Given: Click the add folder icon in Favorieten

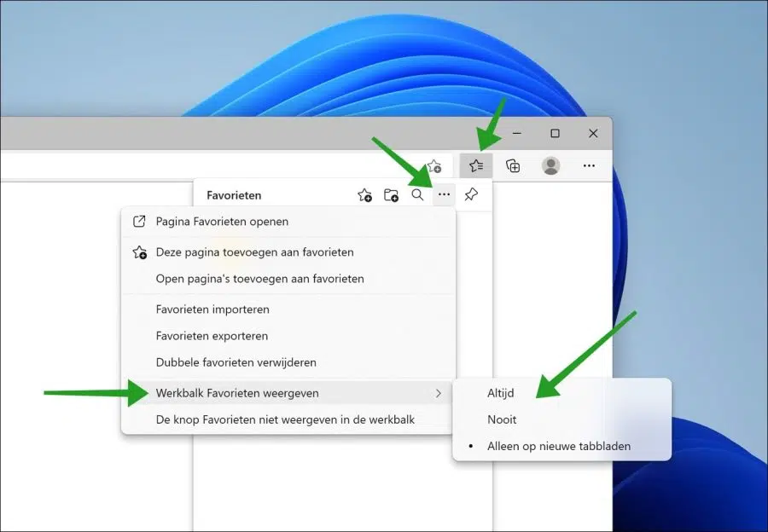Looking at the screenshot, I should pyautogui.click(x=391, y=194).
